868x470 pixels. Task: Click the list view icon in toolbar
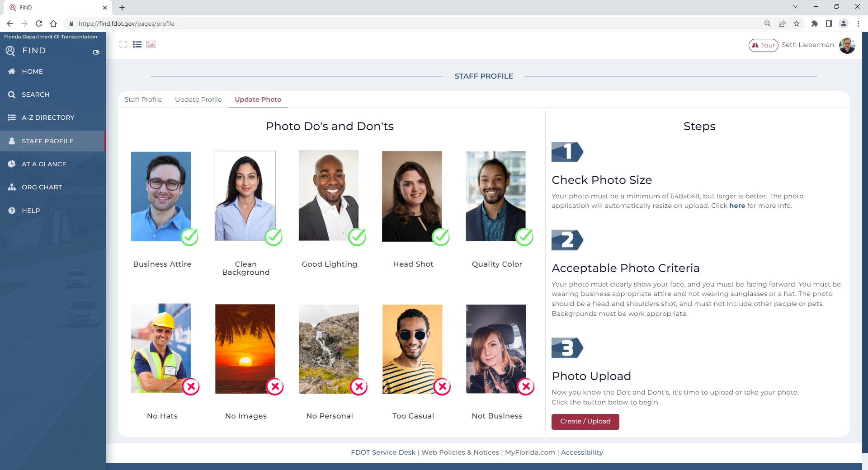[x=137, y=44]
